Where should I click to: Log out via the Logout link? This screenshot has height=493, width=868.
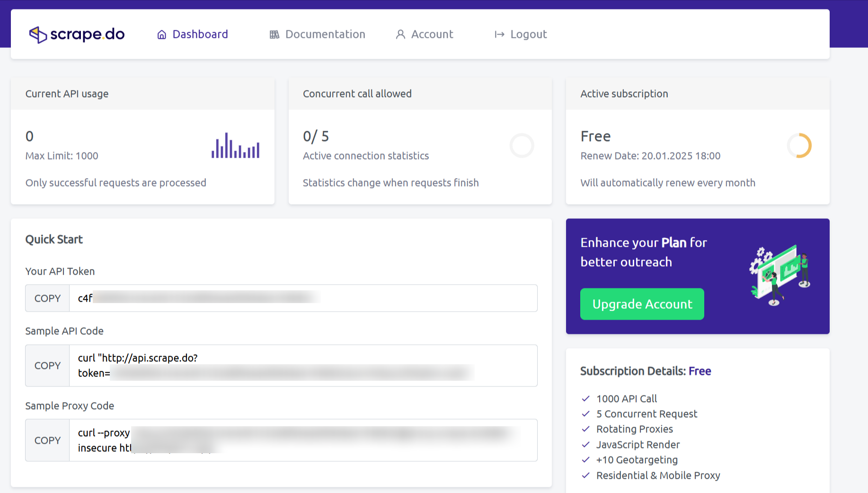[x=528, y=35]
